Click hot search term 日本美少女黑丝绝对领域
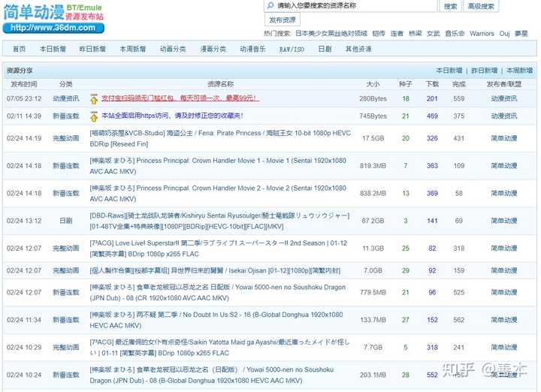 click(x=331, y=34)
